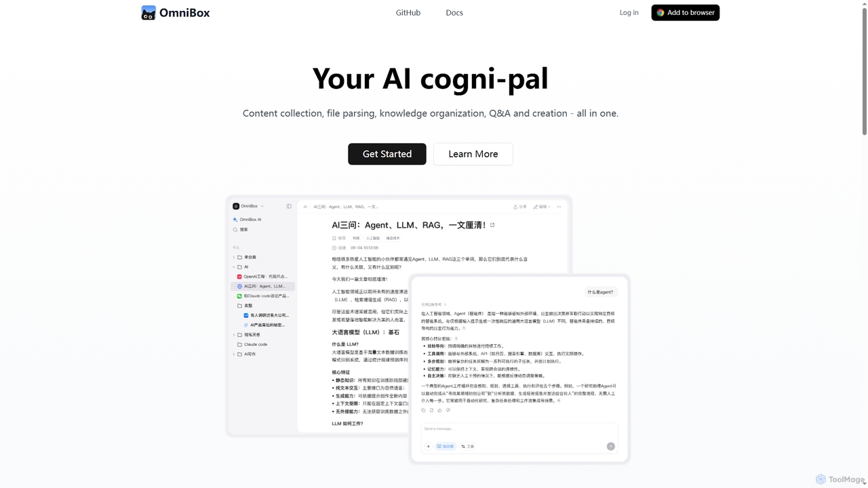The width and height of the screenshot is (868, 488).
Task: Click the Your AI cogni-pal headline
Action: (430, 79)
